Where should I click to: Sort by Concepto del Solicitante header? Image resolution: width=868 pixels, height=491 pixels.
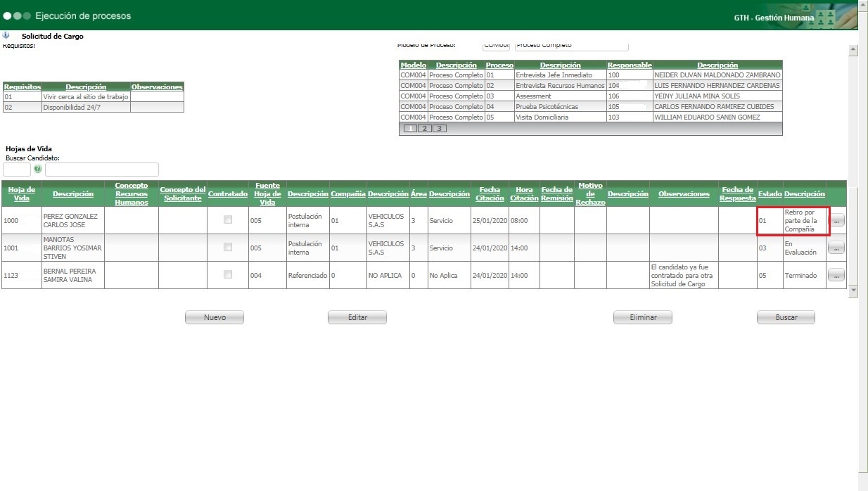tap(183, 193)
